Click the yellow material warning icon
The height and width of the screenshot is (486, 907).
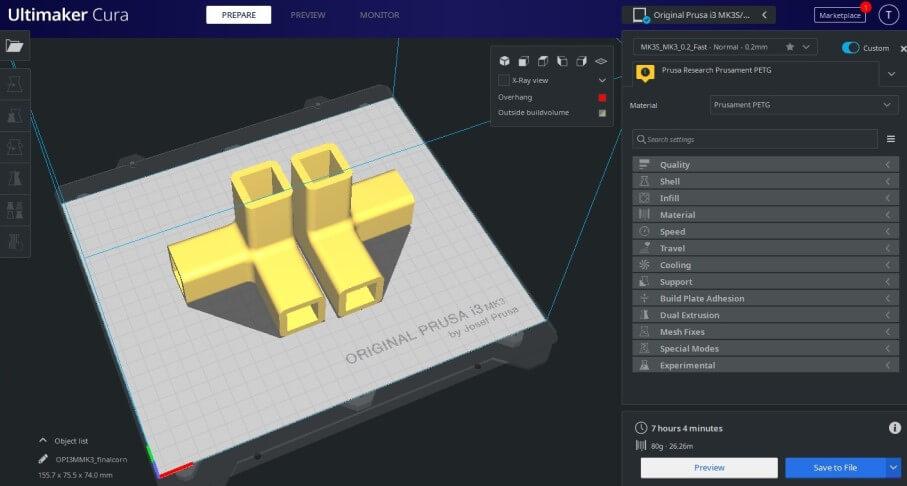tap(645, 73)
